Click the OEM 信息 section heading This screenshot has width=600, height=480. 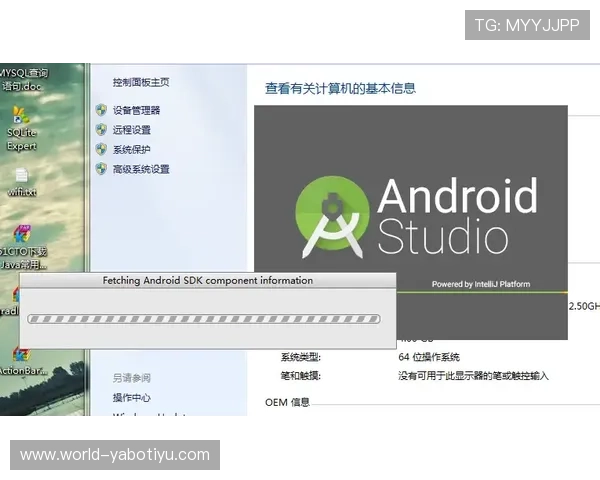(287, 402)
